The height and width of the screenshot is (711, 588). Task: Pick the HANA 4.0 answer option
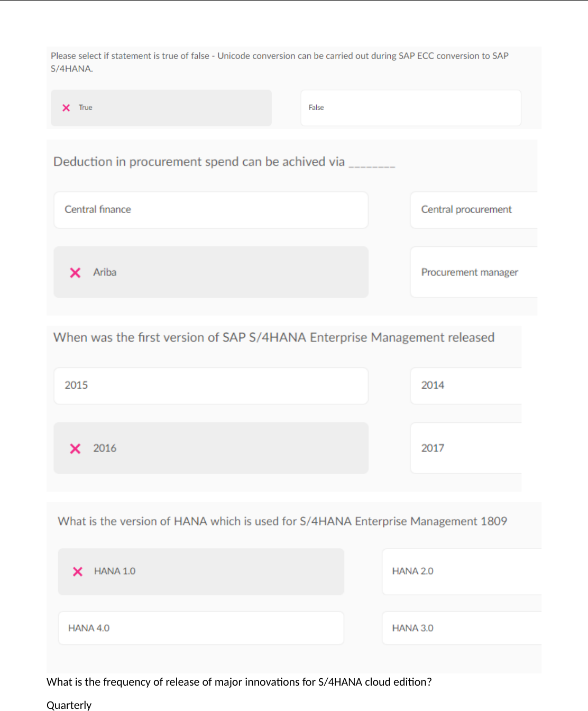pos(201,628)
